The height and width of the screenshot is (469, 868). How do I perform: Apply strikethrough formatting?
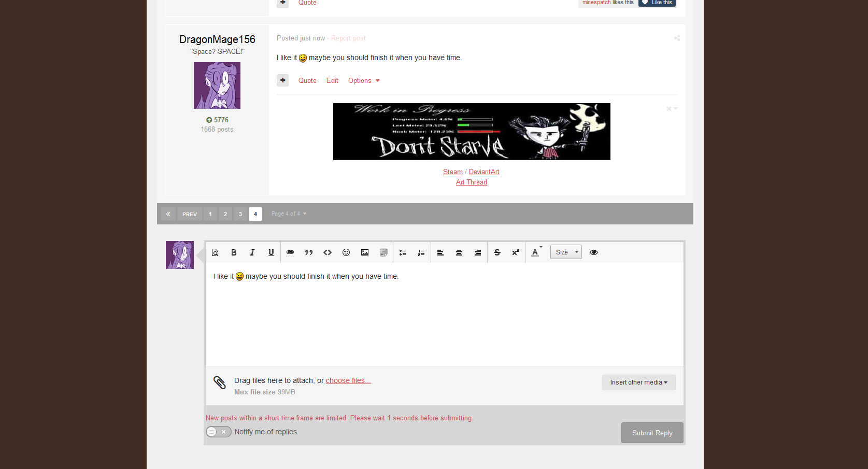point(497,252)
